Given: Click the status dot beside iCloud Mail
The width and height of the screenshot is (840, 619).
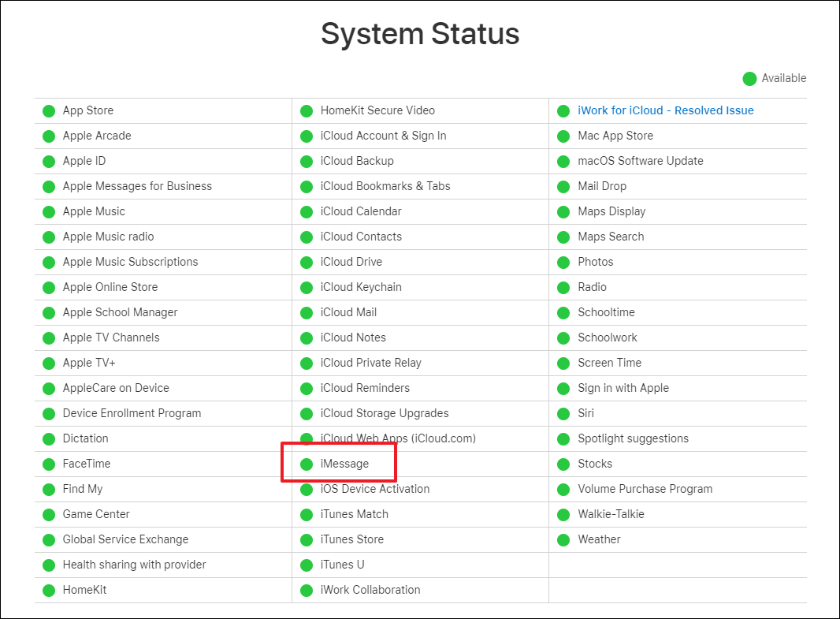Looking at the screenshot, I should tap(307, 312).
